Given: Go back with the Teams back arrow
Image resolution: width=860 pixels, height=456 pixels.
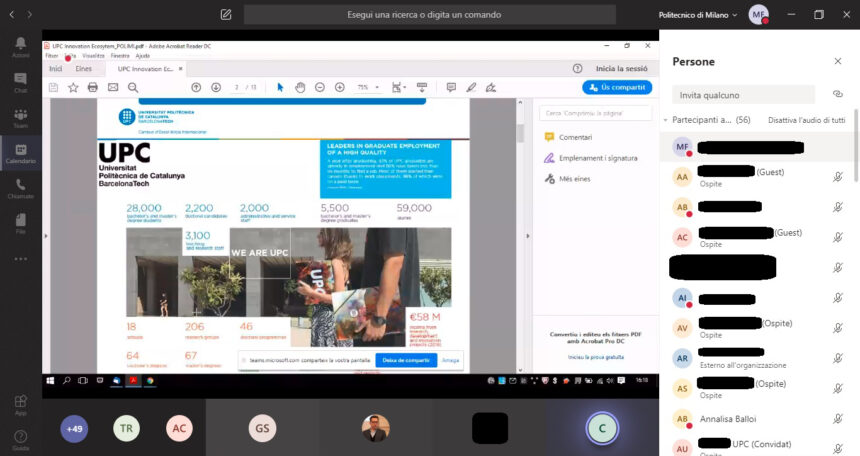Looking at the screenshot, I should pos(12,15).
